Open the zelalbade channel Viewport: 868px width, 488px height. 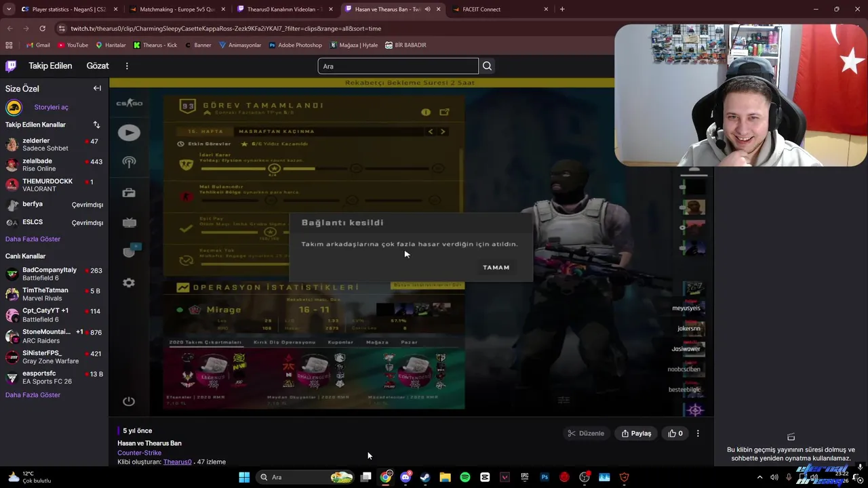tap(54, 165)
